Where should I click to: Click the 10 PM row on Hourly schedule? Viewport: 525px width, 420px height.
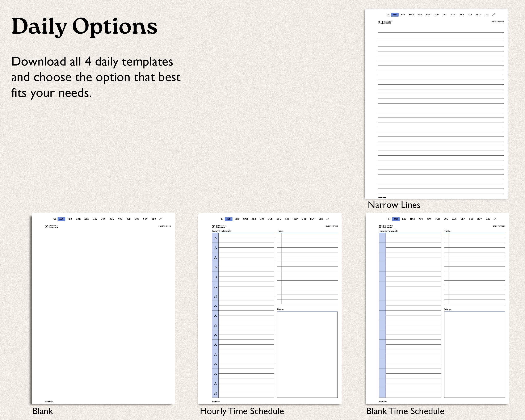243,393
